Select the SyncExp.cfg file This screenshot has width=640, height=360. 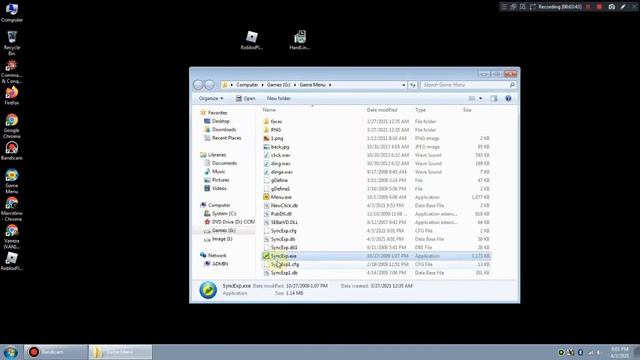[284, 231]
